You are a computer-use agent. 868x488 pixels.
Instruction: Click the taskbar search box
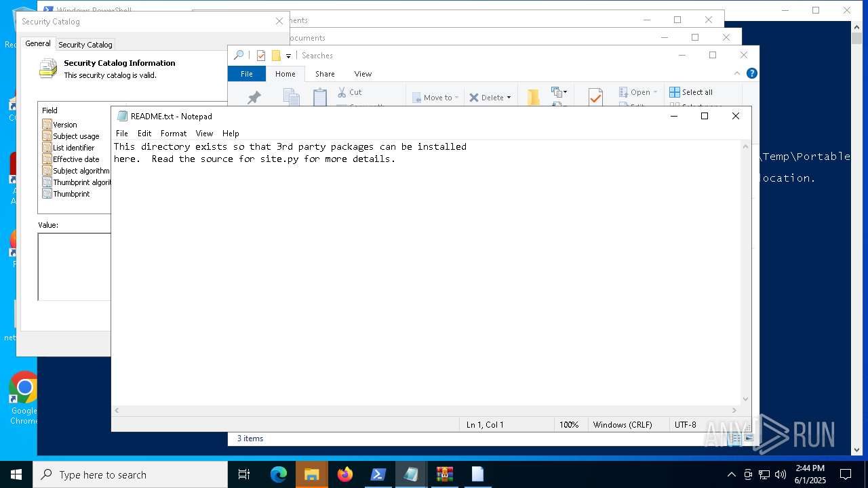pos(130,474)
